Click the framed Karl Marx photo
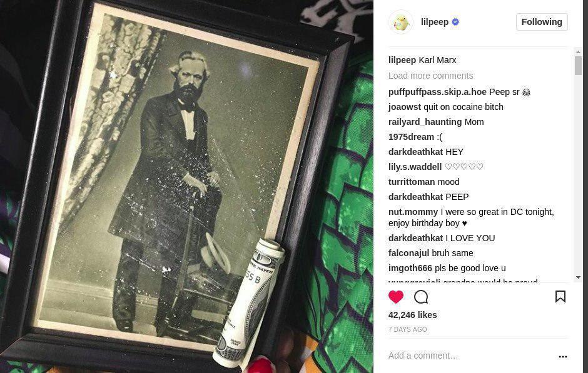Viewport: 588px width, 373px height. [x=176, y=180]
